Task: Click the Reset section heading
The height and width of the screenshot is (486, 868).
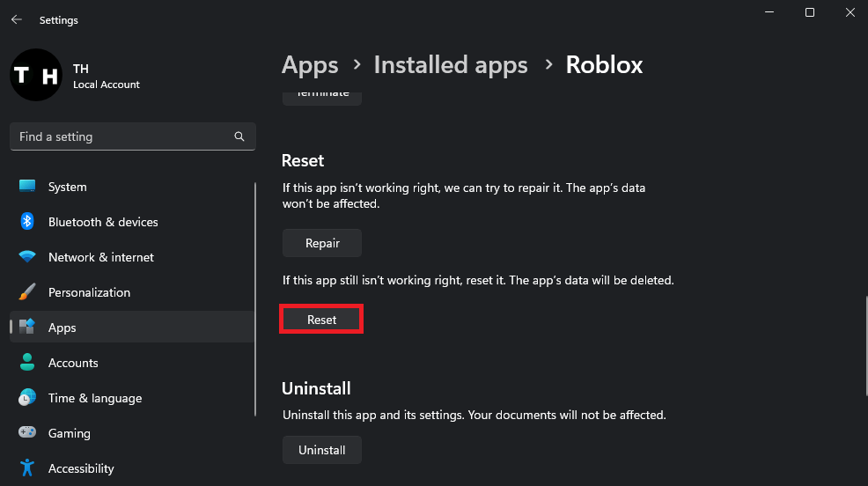Action: 303,160
